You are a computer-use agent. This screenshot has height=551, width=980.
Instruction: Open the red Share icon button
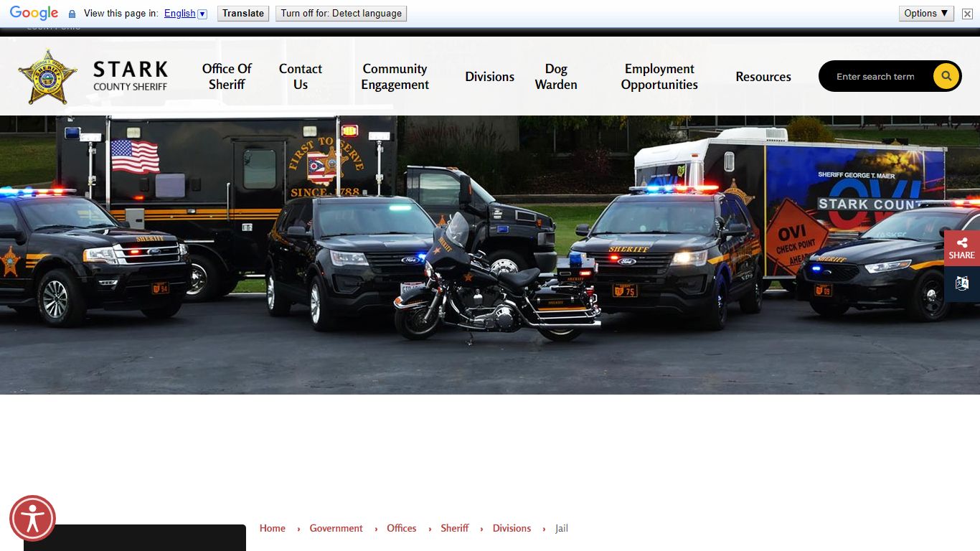point(961,248)
